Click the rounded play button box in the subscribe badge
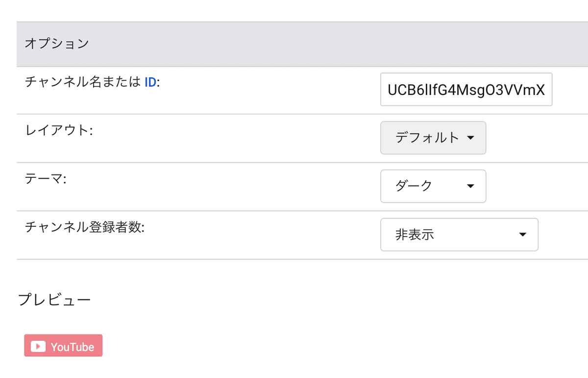 pos(38,346)
